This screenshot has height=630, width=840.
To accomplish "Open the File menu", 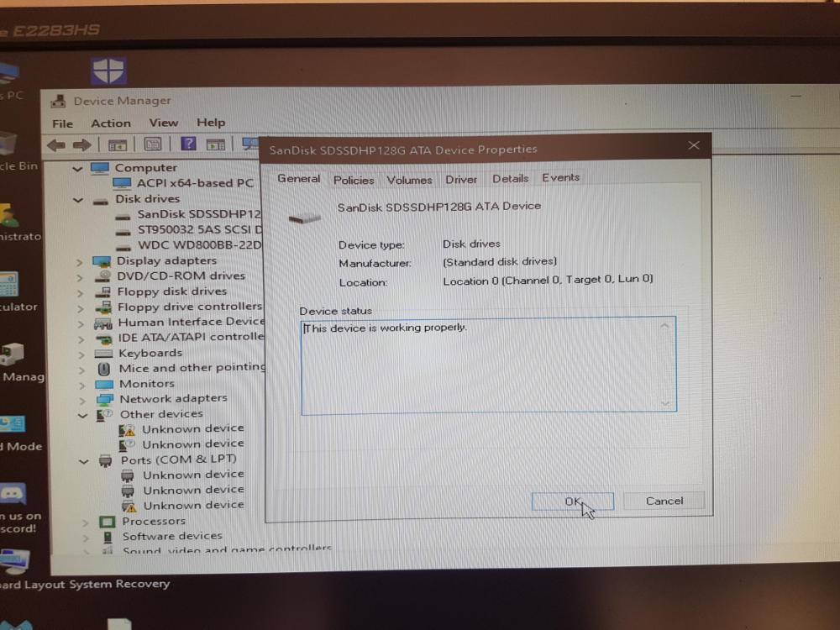I will point(63,123).
